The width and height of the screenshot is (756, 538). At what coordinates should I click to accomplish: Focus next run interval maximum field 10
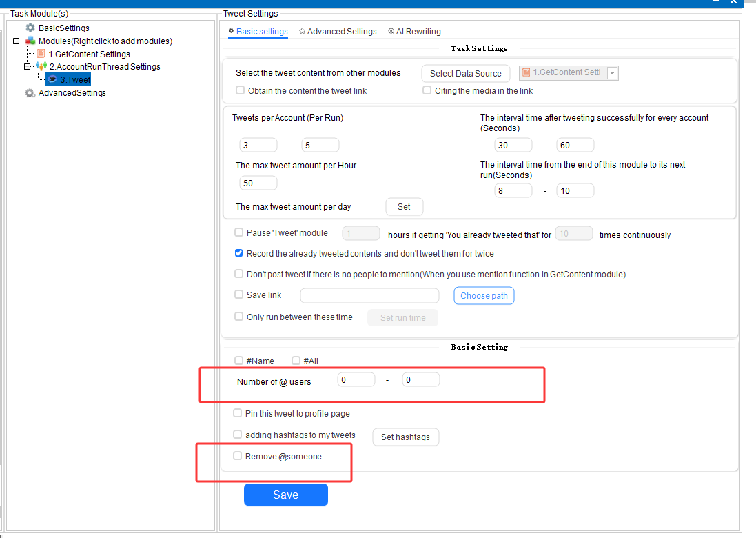click(x=575, y=190)
